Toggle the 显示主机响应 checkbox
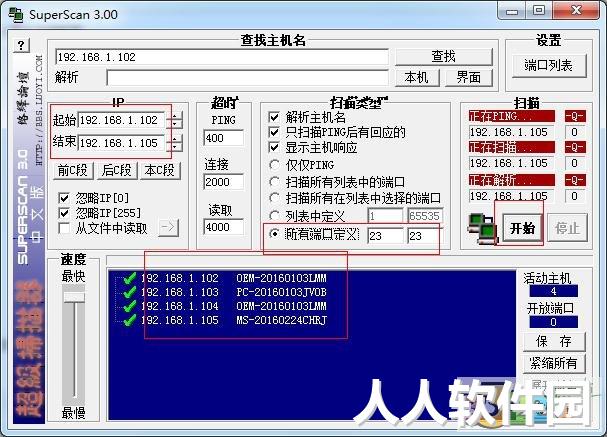 (274, 147)
